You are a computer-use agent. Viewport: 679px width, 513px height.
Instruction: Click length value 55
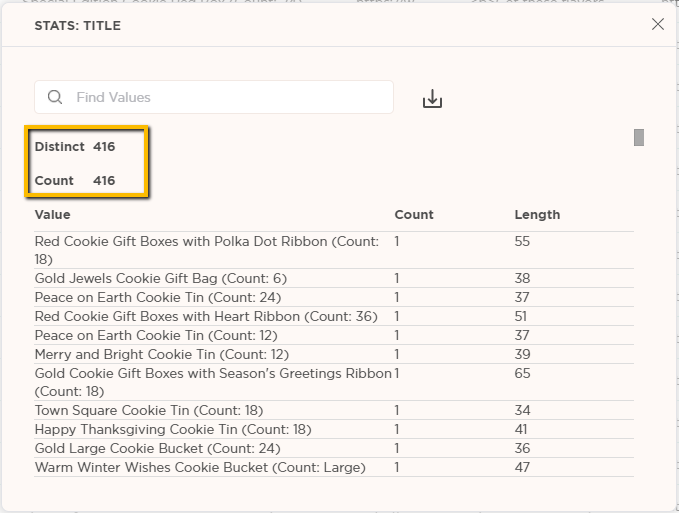click(522, 242)
